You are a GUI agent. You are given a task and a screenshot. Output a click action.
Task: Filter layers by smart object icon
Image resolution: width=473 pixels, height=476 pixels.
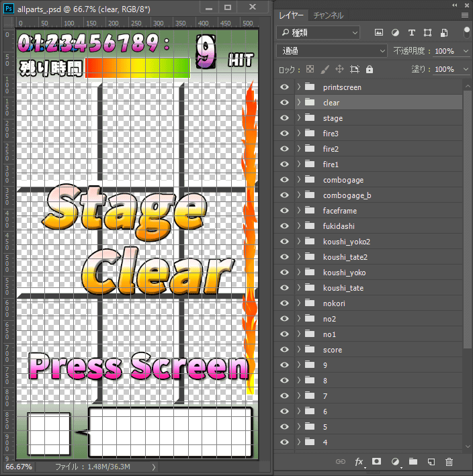(x=444, y=32)
